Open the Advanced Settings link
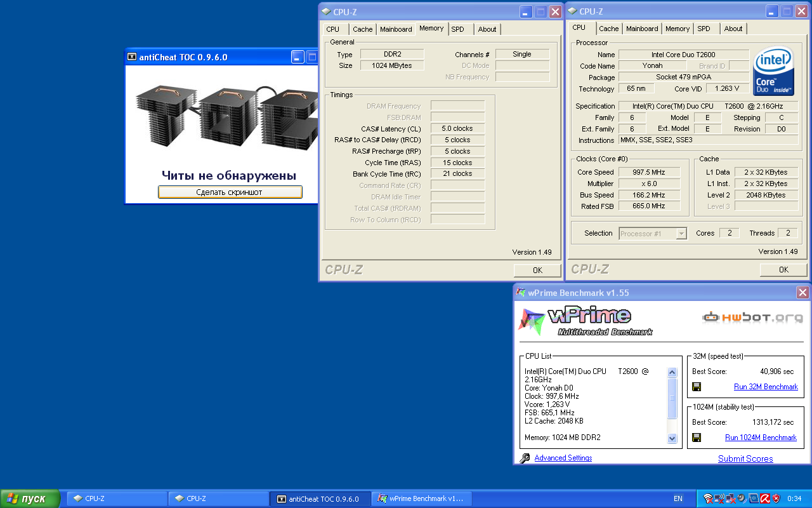 563,458
